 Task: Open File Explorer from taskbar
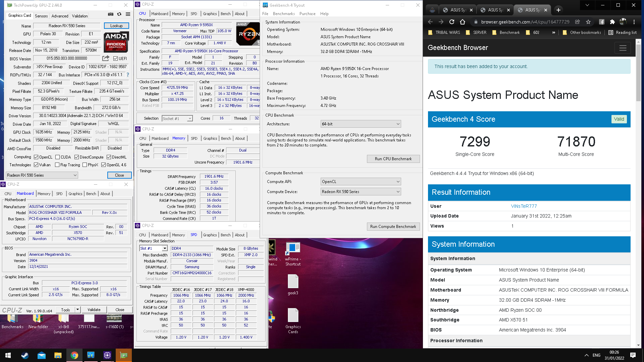click(x=58, y=355)
